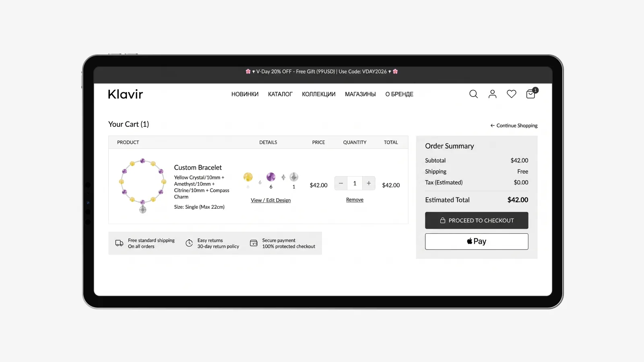644x362 pixels.
Task: Click the PRODUCT column header
Action: click(x=128, y=142)
